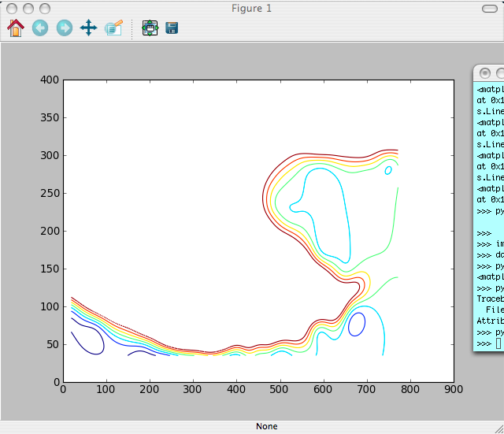This screenshot has width=504, height=434.
Task: Activate the Zoom to rectangle tool
Action: tap(113, 28)
